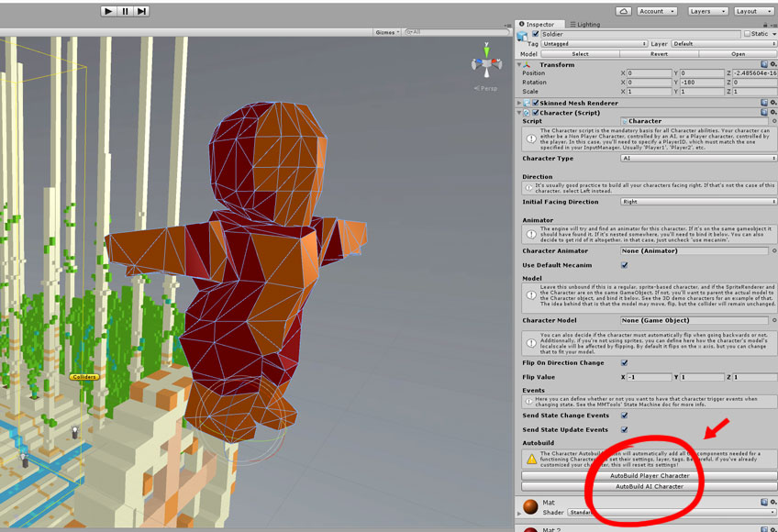Click the Mat material sphere preview
Viewport: 778px width, 532px height.
[x=530, y=507]
